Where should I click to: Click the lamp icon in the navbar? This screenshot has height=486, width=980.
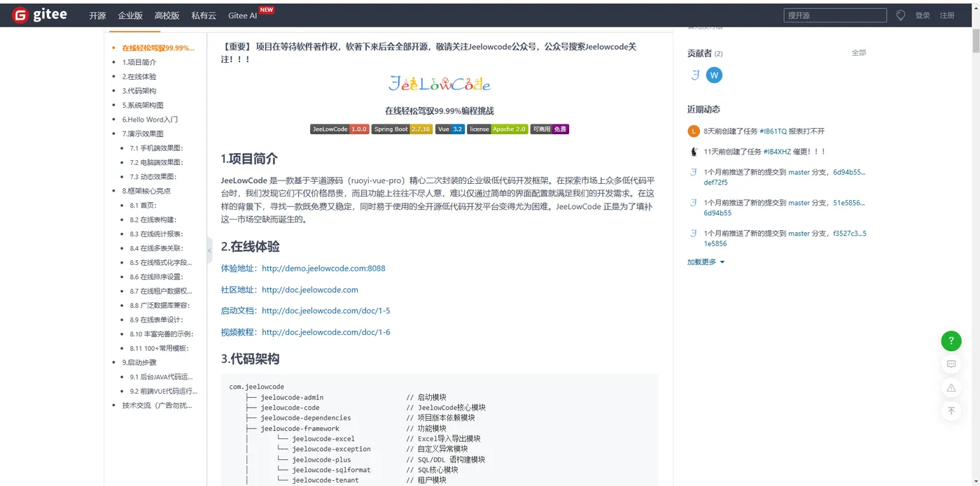point(900,14)
